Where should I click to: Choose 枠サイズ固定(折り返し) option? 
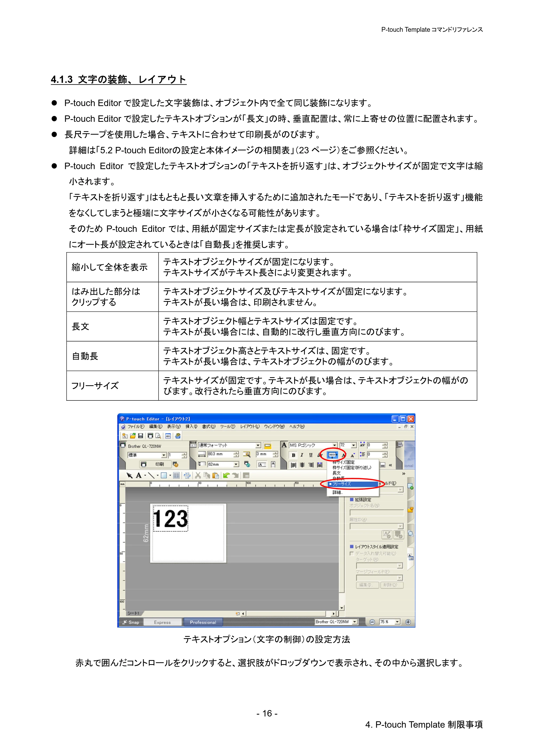click(352, 467)
